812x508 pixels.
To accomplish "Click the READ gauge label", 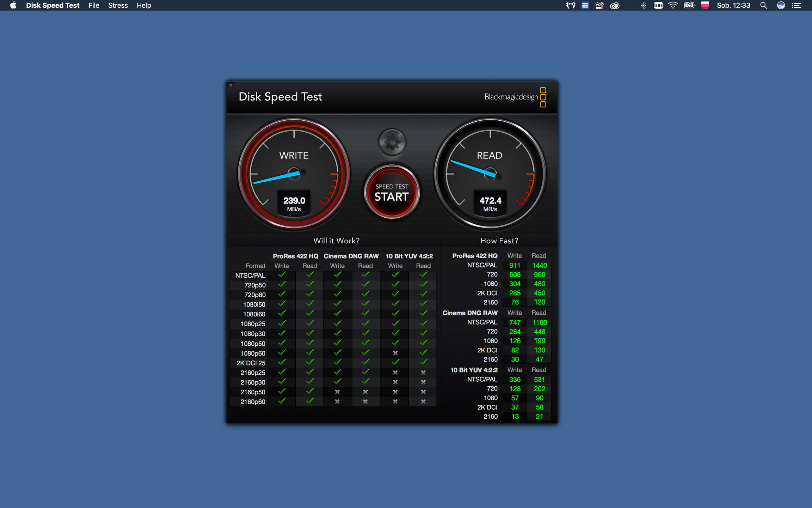I will pyautogui.click(x=490, y=155).
